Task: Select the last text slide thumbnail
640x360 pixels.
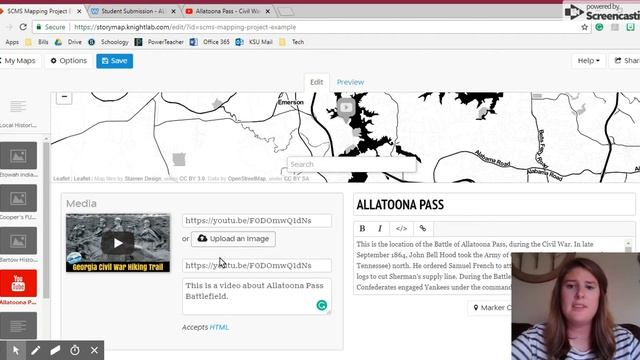Action: click(x=18, y=325)
